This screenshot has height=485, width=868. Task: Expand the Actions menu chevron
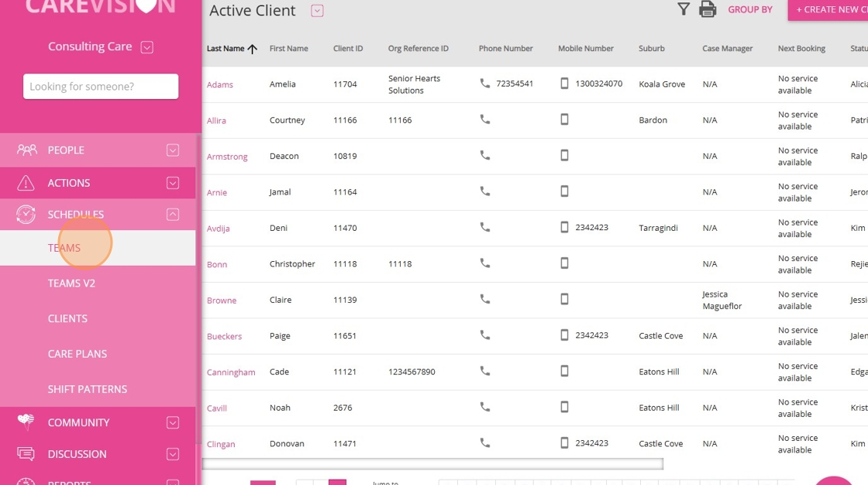pos(173,183)
